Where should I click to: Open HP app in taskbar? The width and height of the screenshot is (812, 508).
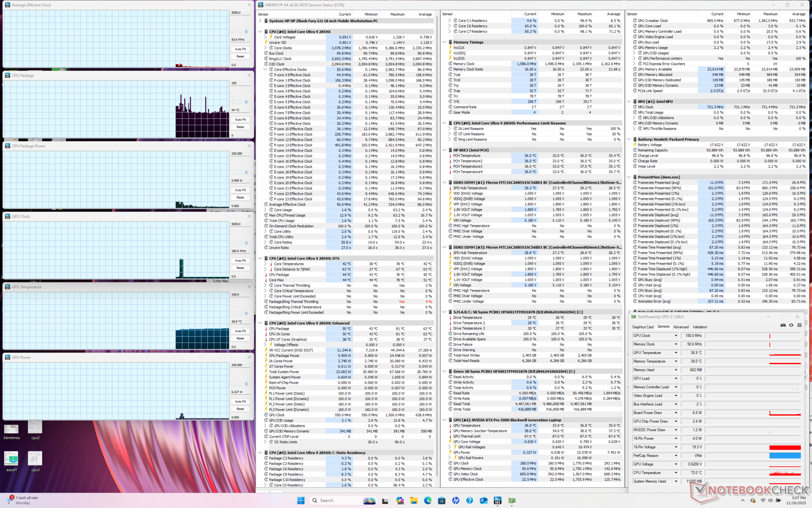(455, 500)
